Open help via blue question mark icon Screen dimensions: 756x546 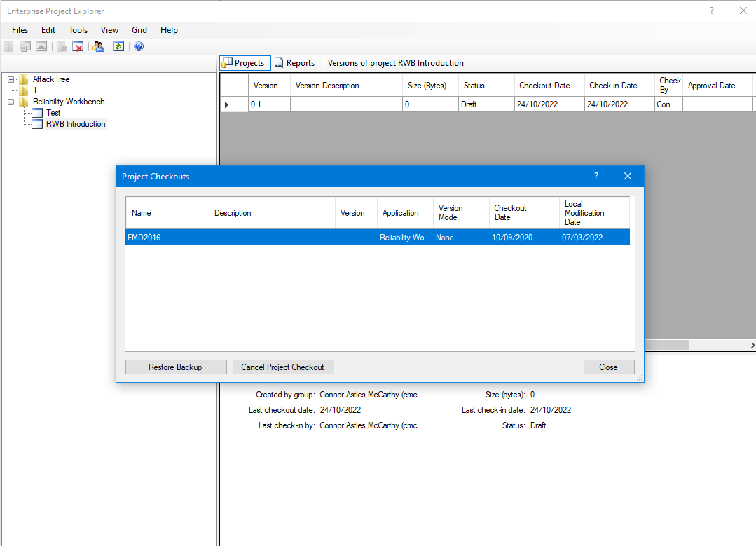pyautogui.click(x=139, y=46)
